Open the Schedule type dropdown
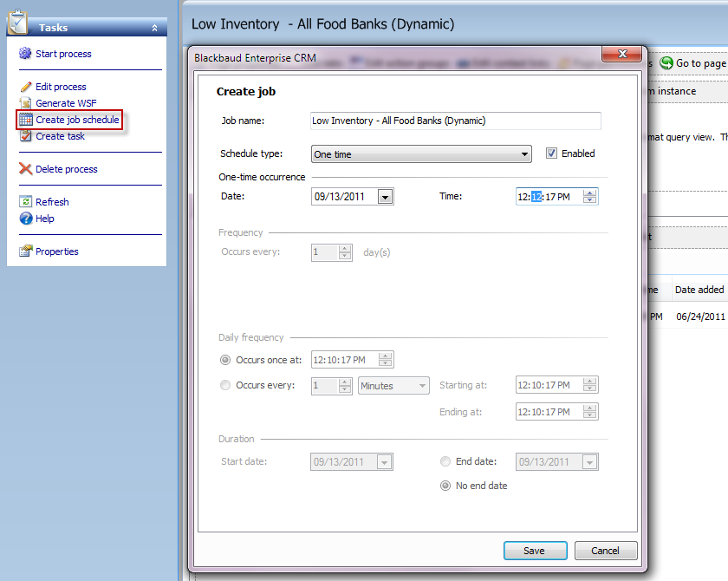This screenshot has width=728, height=581. point(421,154)
